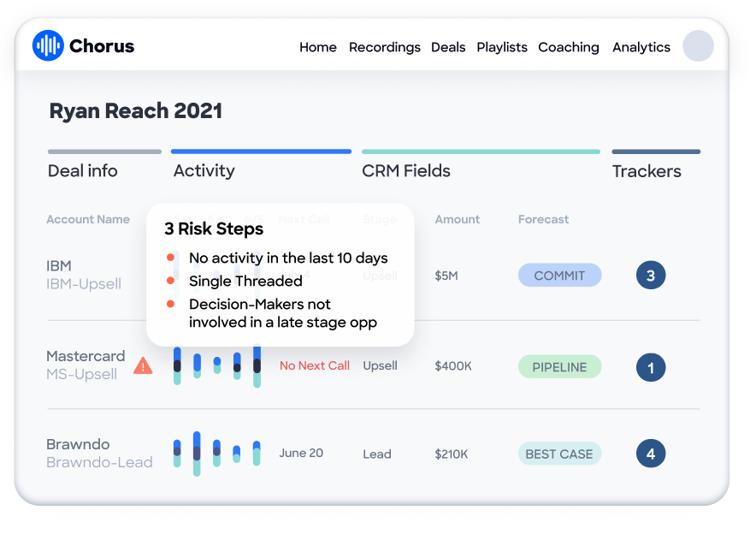
Task: Click the No Next Call link
Action: (315, 365)
